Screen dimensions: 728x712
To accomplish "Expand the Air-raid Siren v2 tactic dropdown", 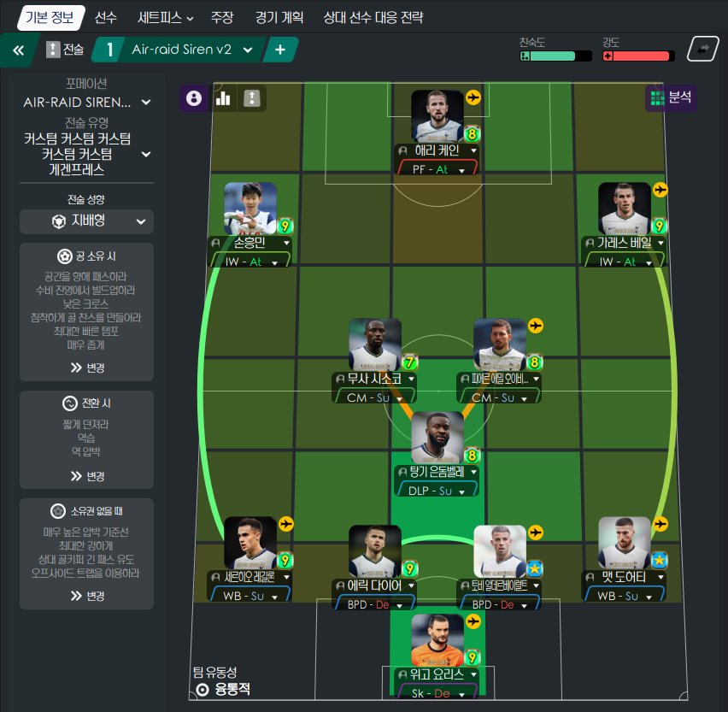I will [249, 50].
